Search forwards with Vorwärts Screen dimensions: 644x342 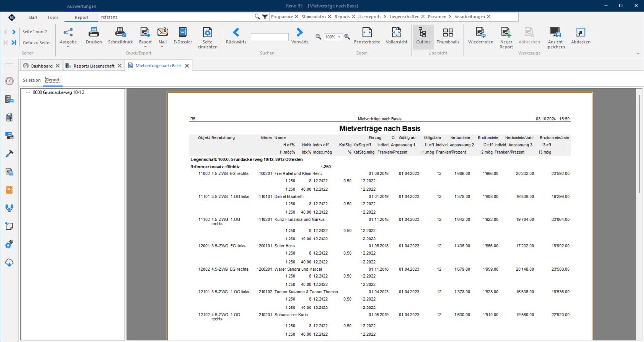point(300,36)
